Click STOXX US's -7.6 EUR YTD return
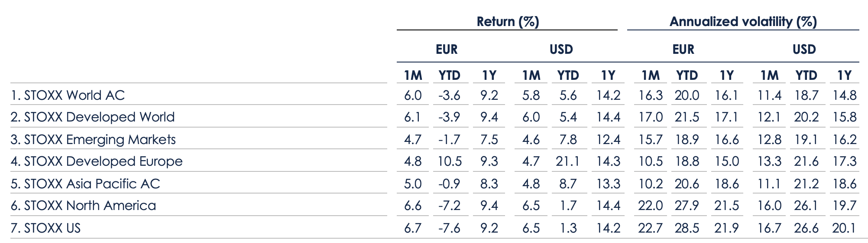The height and width of the screenshot is (243, 868). tap(449, 228)
